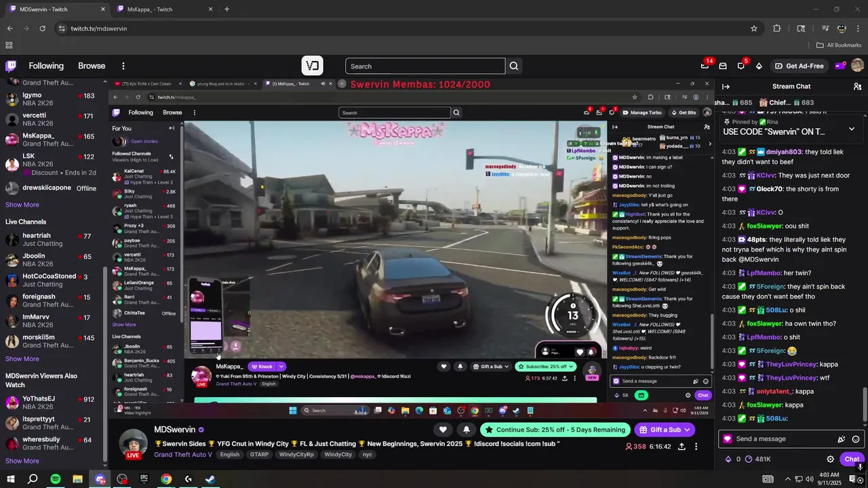Open the Browse page

click(92, 66)
